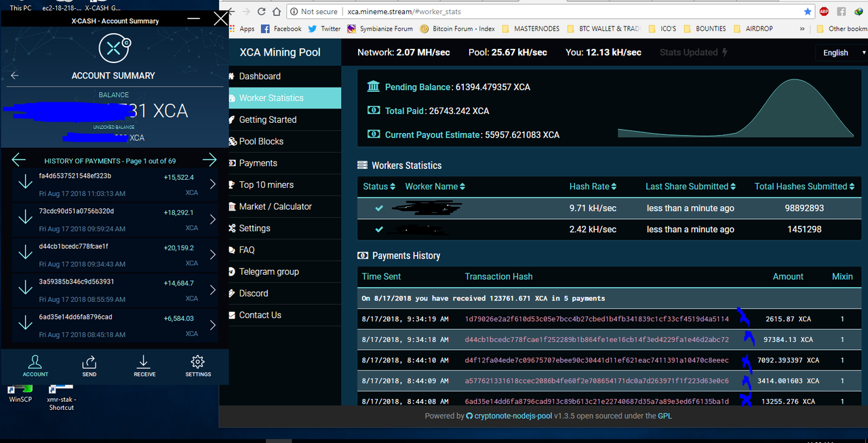868x443 pixels.
Task: Click browser forward arrow
Action: pos(245,12)
